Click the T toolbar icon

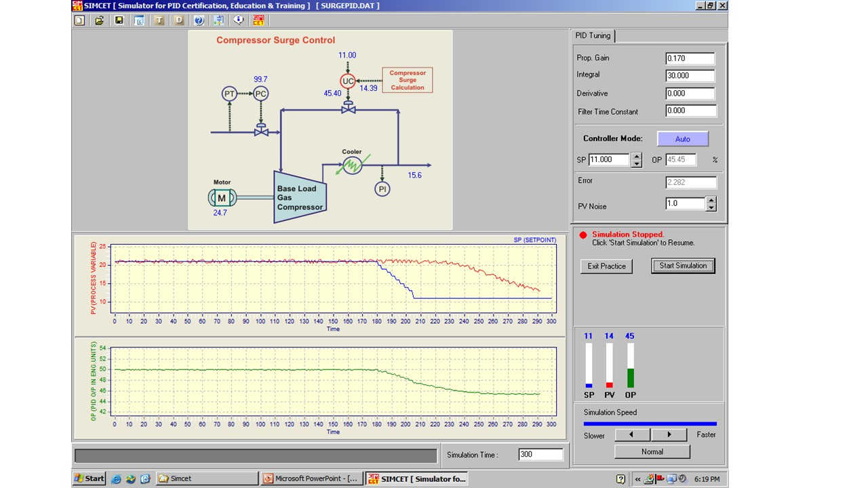click(x=159, y=20)
